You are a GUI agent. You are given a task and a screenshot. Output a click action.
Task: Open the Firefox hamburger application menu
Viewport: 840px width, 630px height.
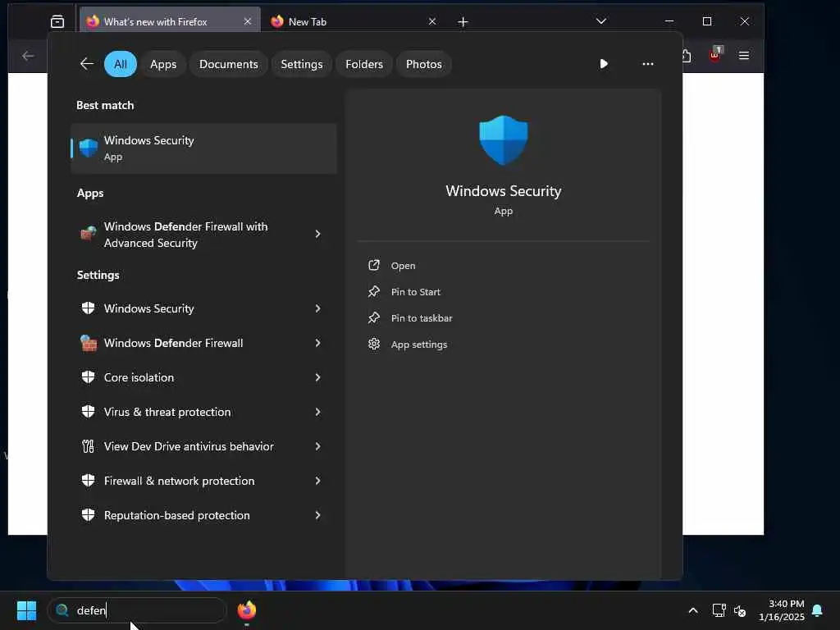pos(744,56)
